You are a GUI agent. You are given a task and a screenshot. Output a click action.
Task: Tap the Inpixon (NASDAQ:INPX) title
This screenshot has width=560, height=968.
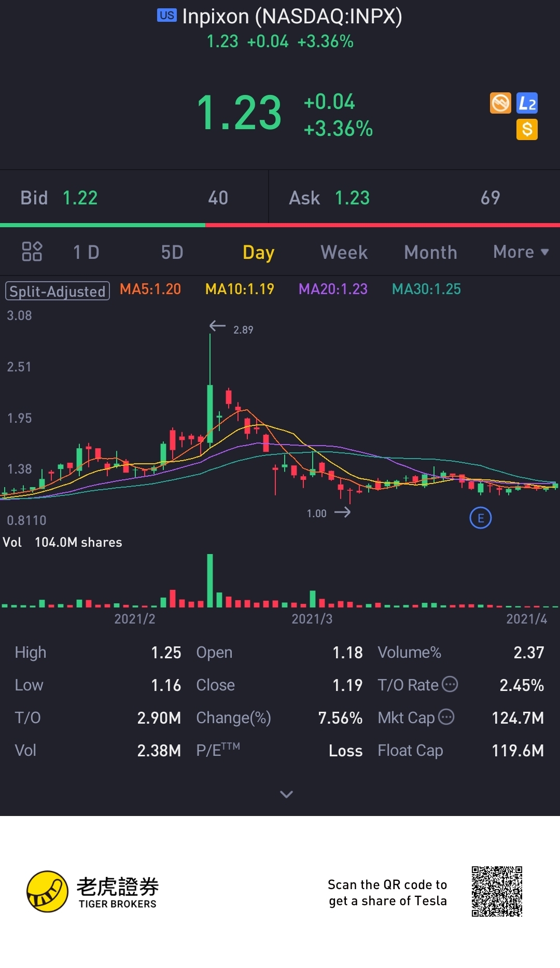(x=292, y=17)
